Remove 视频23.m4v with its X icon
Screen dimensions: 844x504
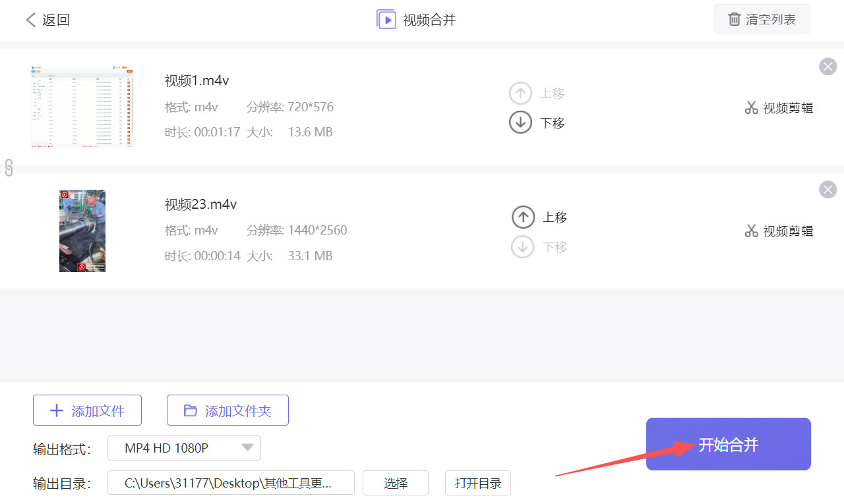[828, 190]
